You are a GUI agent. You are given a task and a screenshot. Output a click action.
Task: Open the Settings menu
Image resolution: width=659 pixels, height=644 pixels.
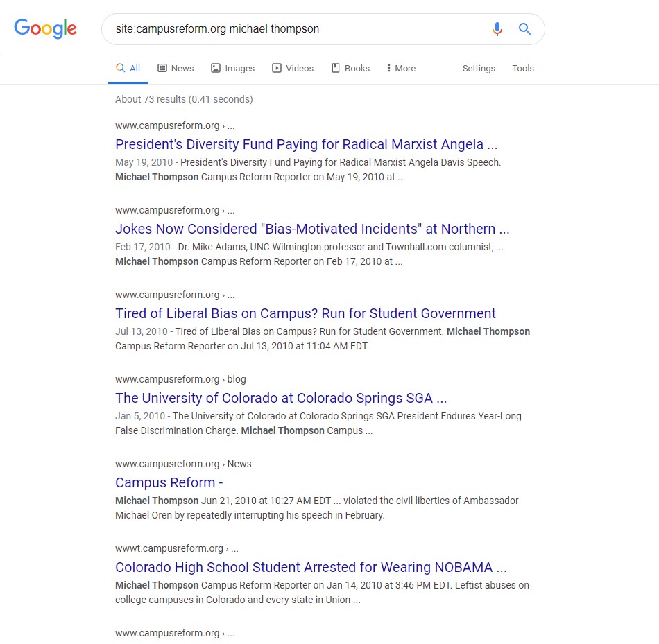[x=479, y=68]
